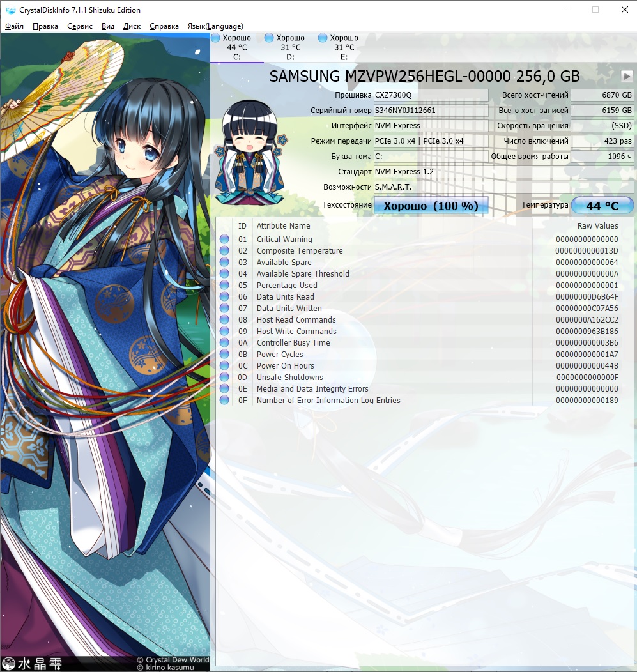Click raw value 00000000C07A56
Screen dimensions: 637x672
click(x=587, y=308)
